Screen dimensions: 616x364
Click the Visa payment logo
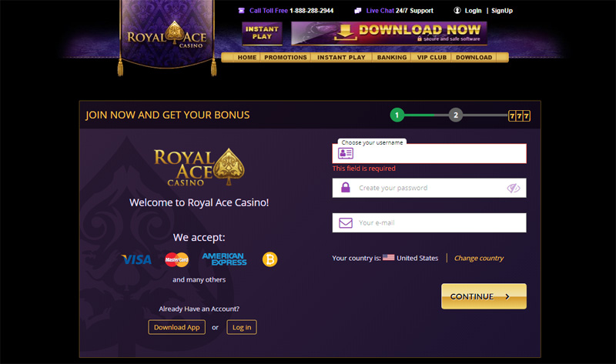(136, 259)
